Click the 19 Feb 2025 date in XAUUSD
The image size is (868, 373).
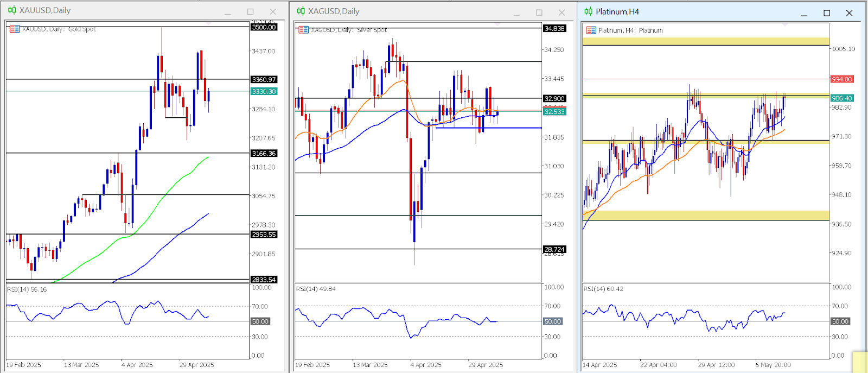pos(24,365)
